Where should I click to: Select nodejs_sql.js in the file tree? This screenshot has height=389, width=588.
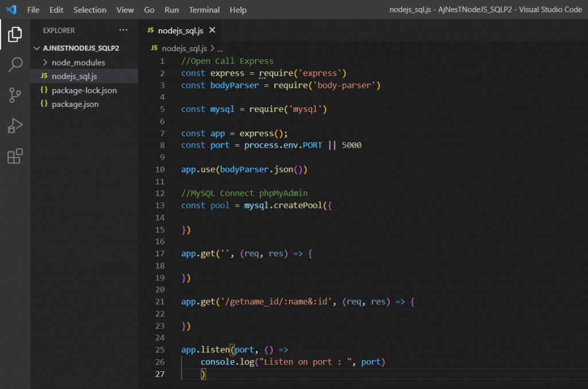tap(76, 76)
